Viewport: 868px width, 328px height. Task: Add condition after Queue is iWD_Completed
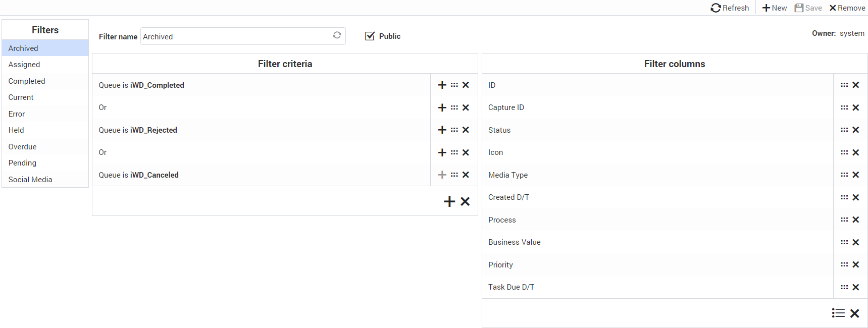click(442, 85)
